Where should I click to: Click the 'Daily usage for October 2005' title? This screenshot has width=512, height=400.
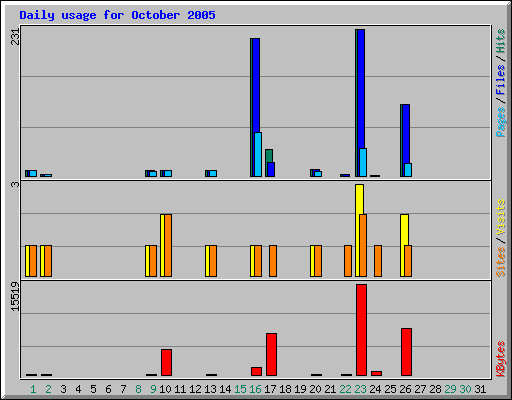coord(117,15)
